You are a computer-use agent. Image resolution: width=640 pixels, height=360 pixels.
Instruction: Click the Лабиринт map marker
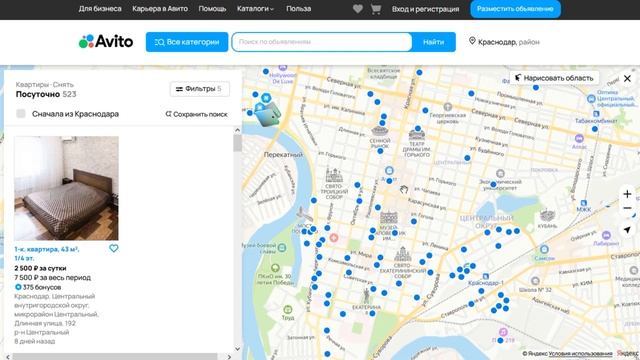pos(606,235)
